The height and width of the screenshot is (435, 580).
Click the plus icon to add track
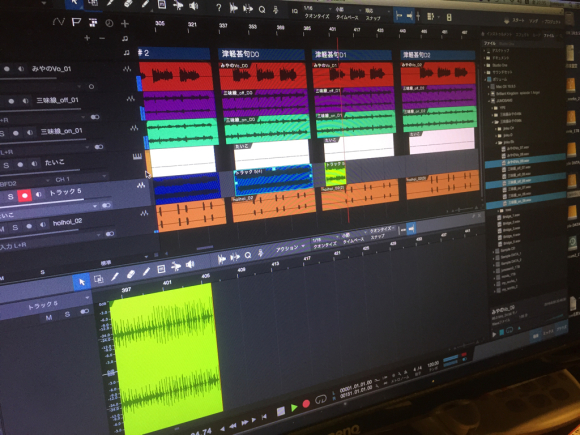[x=125, y=24]
